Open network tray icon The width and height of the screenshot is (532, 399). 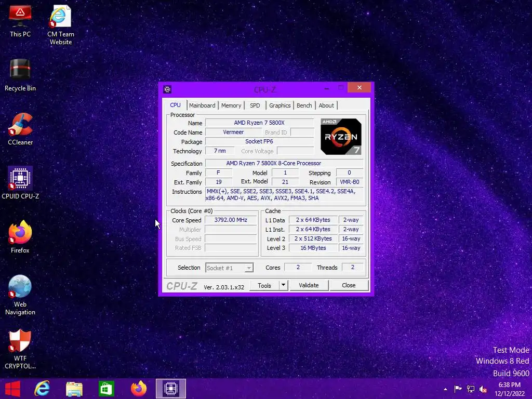point(471,389)
